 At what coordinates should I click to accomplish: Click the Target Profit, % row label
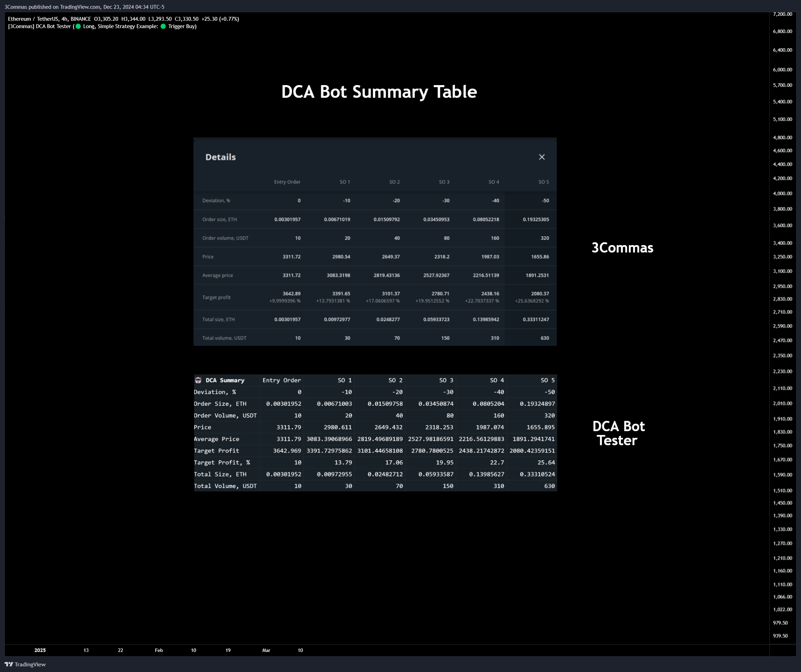coord(222,463)
